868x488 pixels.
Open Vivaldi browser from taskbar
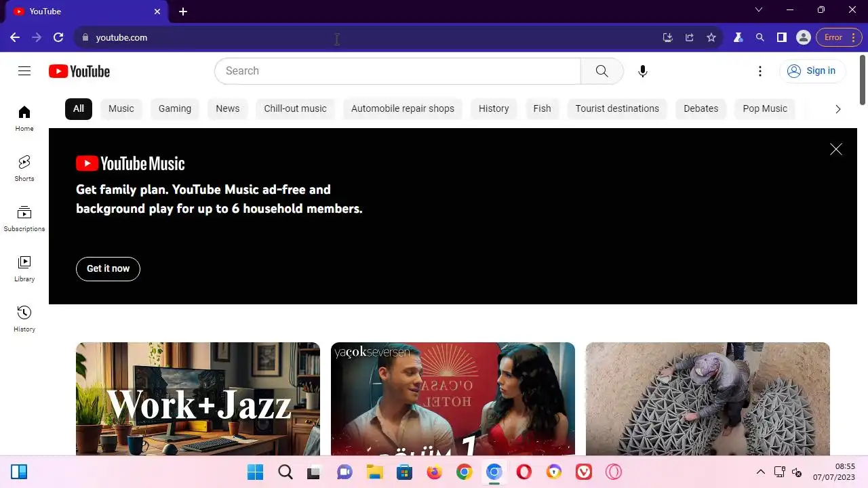coord(584,472)
